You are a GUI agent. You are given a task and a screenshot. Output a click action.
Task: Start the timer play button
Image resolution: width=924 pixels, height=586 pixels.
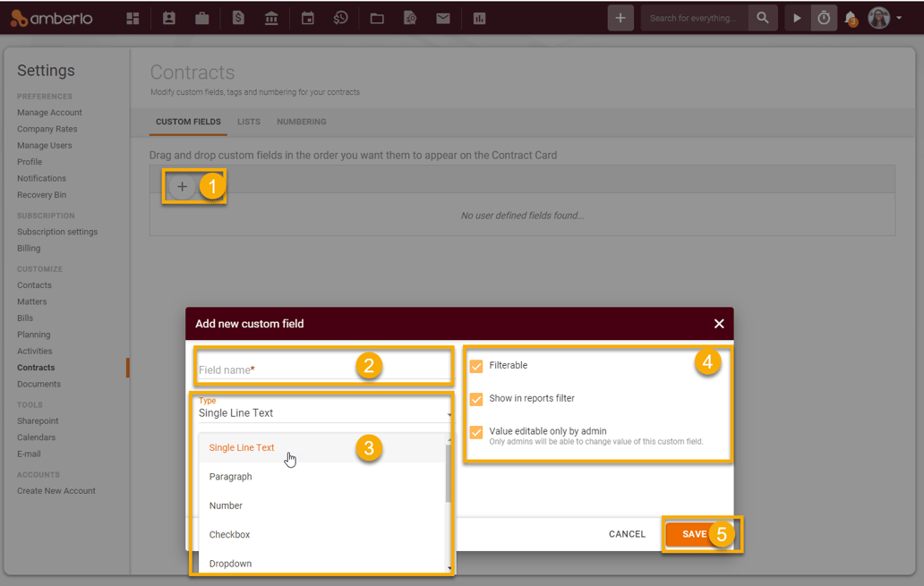797,18
